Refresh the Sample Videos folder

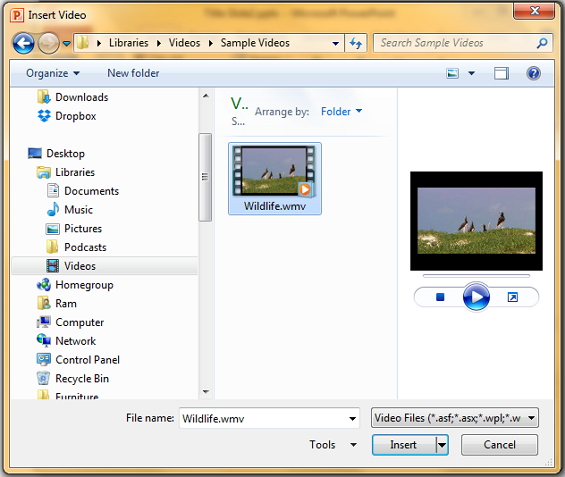(x=356, y=44)
